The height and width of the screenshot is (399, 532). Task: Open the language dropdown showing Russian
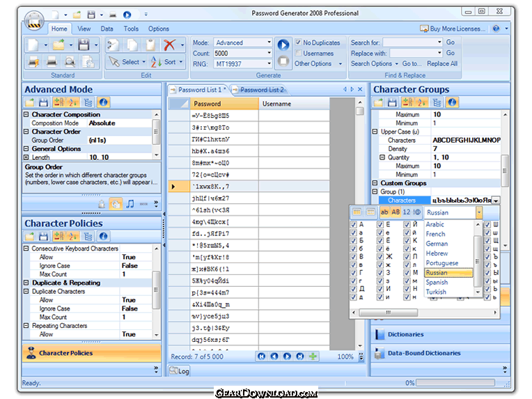[479, 213]
